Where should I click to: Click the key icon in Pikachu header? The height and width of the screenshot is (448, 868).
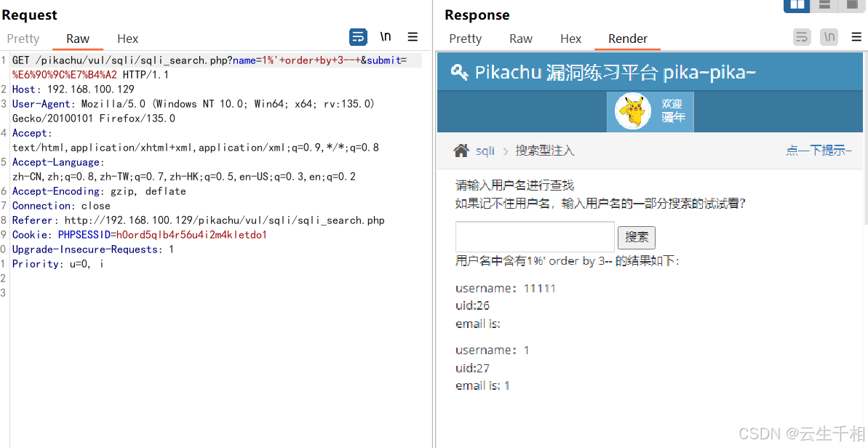[x=459, y=72]
